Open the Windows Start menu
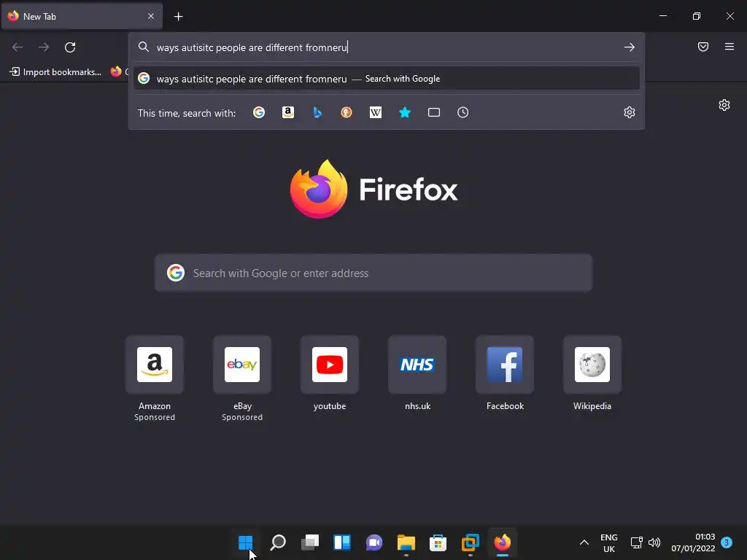747x560 pixels. coord(246,542)
